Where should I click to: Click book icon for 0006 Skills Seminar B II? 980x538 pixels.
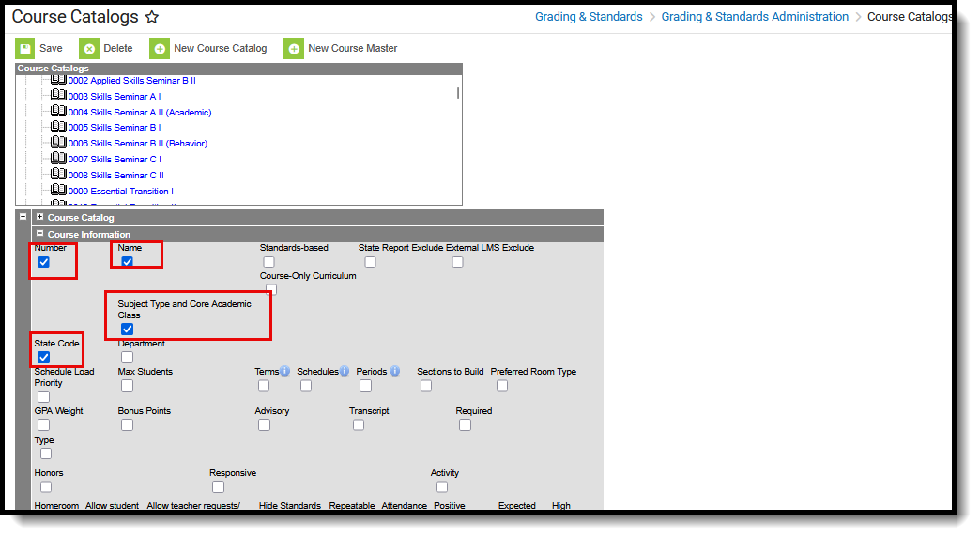coord(58,142)
